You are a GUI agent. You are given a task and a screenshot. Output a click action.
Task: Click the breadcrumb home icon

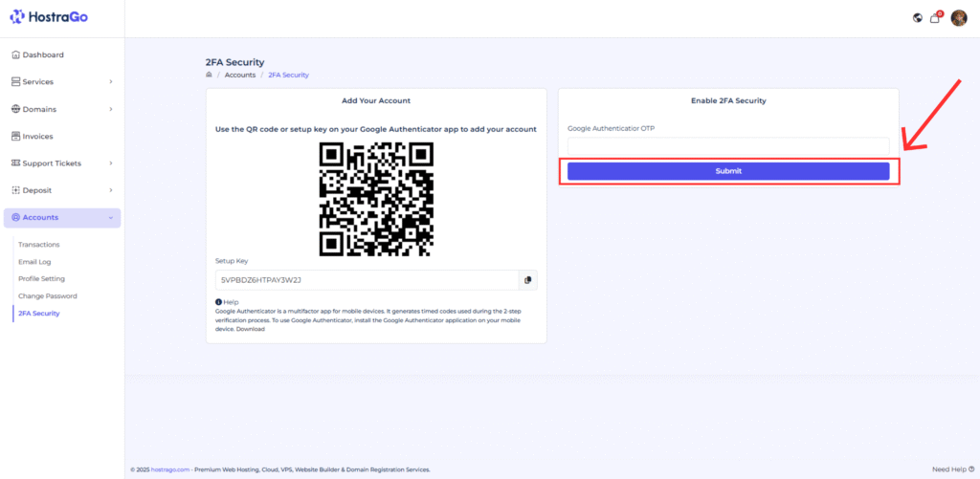[x=210, y=75]
